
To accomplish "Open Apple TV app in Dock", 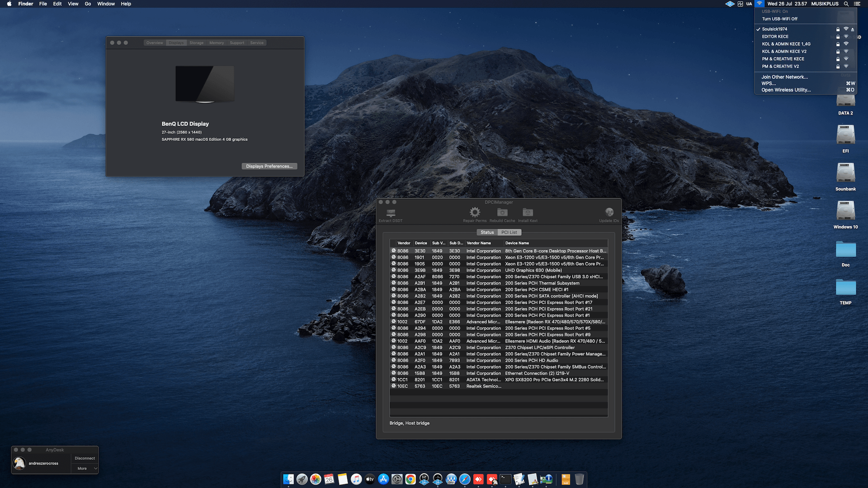I will point(370,479).
